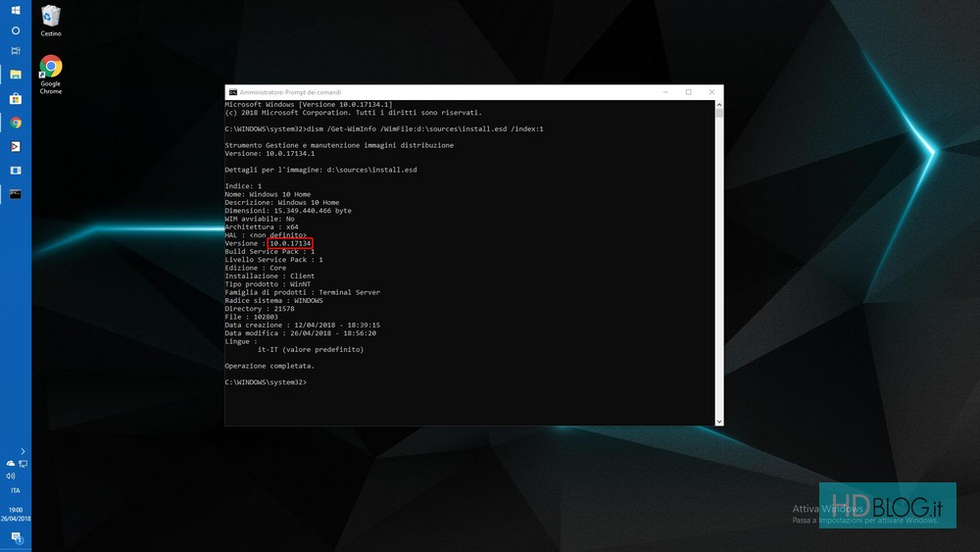Open File Explorer from the taskbar
Image resolution: width=980 pixels, height=552 pixels.
(x=15, y=75)
